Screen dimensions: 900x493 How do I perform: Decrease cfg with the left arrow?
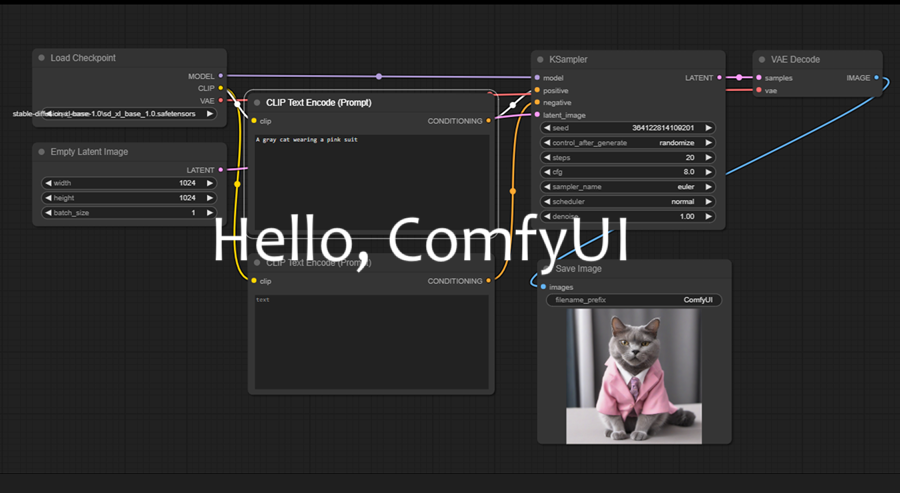tap(547, 172)
